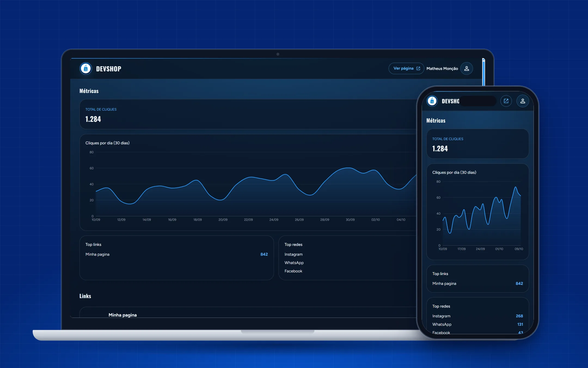Click the 22/09 date label on laptop chart

click(x=248, y=220)
